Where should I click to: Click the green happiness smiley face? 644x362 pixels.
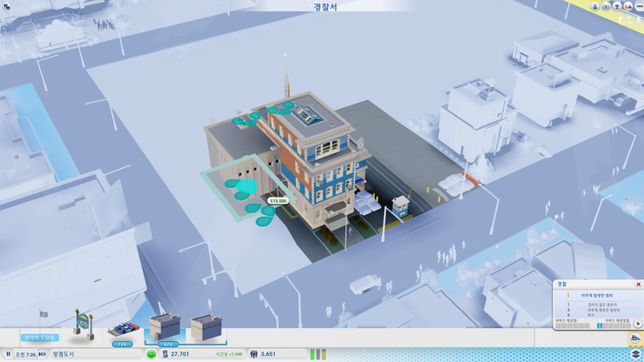coord(151,354)
